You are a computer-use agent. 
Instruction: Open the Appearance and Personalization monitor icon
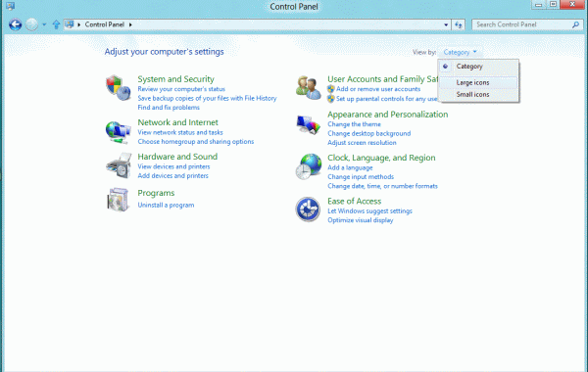309,124
